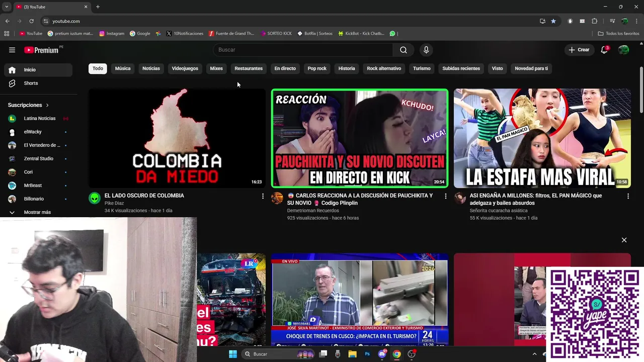Reload the page in Chrome
The width and height of the screenshot is (644, 362).
31,21
